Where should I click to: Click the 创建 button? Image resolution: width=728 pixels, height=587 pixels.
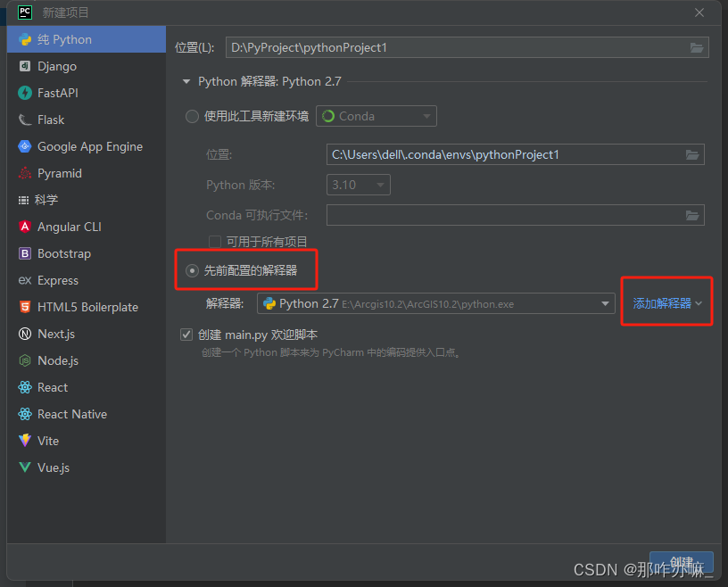[x=682, y=562]
